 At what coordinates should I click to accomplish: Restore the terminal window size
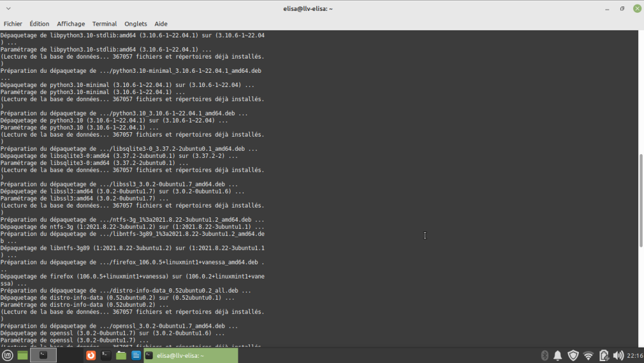click(x=622, y=8)
